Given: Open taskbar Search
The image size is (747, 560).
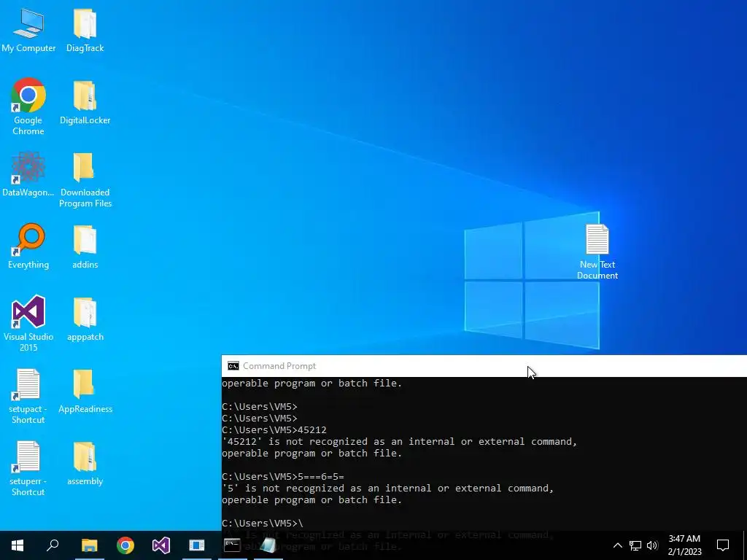Looking at the screenshot, I should pyautogui.click(x=53, y=545).
